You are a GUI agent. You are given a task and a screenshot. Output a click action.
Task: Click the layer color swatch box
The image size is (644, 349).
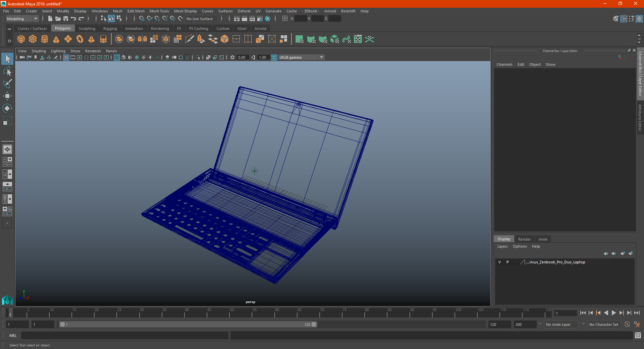pyautogui.click(x=515, y=262)
